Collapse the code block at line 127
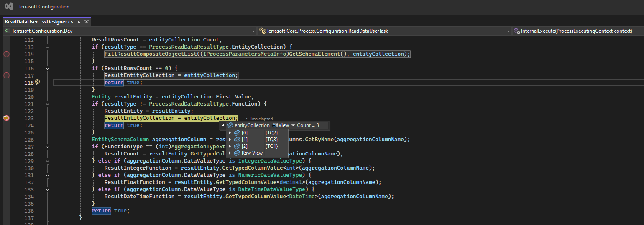 (47, 147)
